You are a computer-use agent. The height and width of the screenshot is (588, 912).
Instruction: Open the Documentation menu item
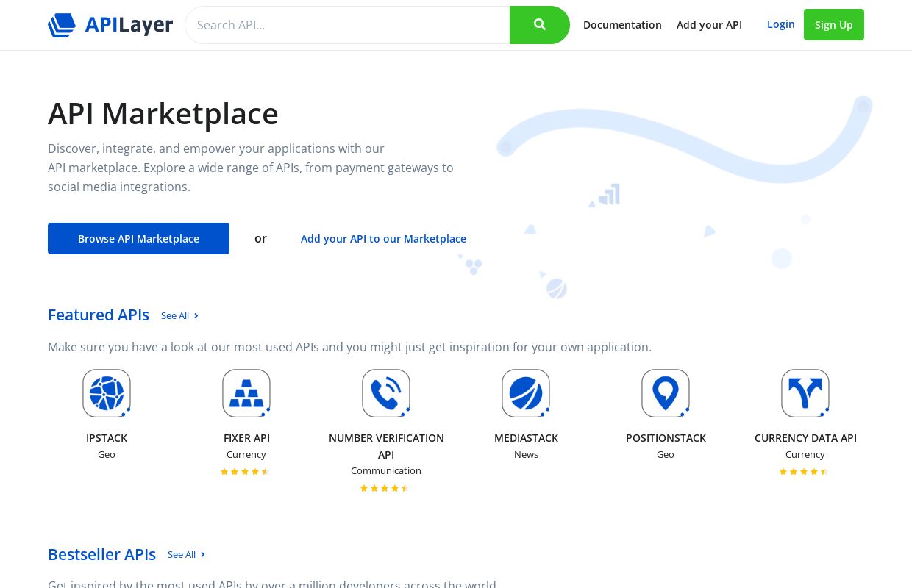pos(622,25)
